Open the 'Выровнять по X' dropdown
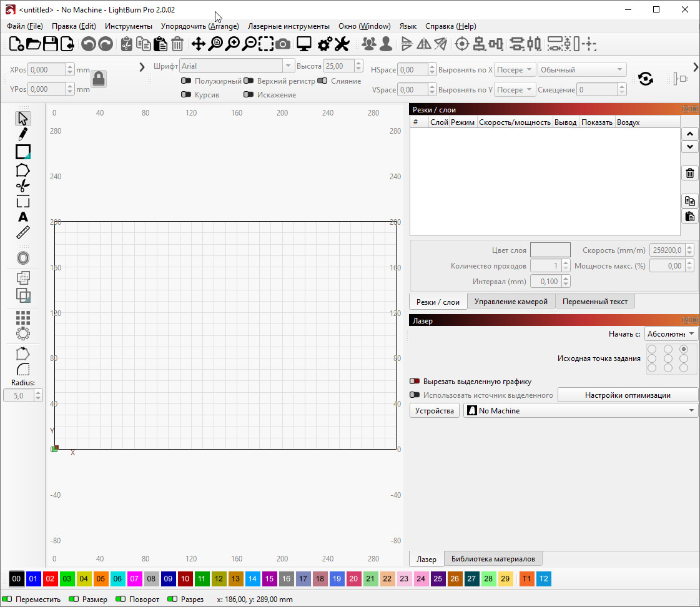This screenshot has height=607, width=700. pyautogui.click(x=515, y=70)
